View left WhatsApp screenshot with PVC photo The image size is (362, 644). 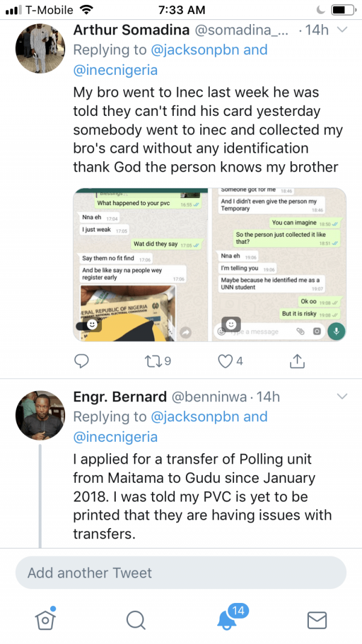pyautogui.click(x=141, y=264)
